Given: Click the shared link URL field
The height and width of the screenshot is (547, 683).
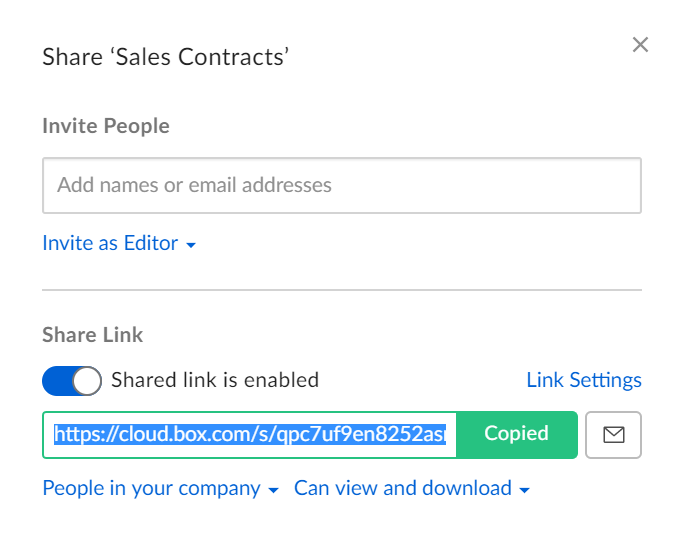Looking at the screenshot, I should (250, 435).
